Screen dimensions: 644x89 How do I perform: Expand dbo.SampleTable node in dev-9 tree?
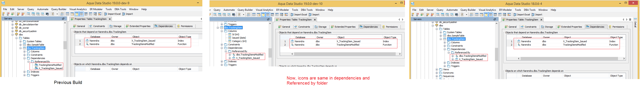point(21,45)
